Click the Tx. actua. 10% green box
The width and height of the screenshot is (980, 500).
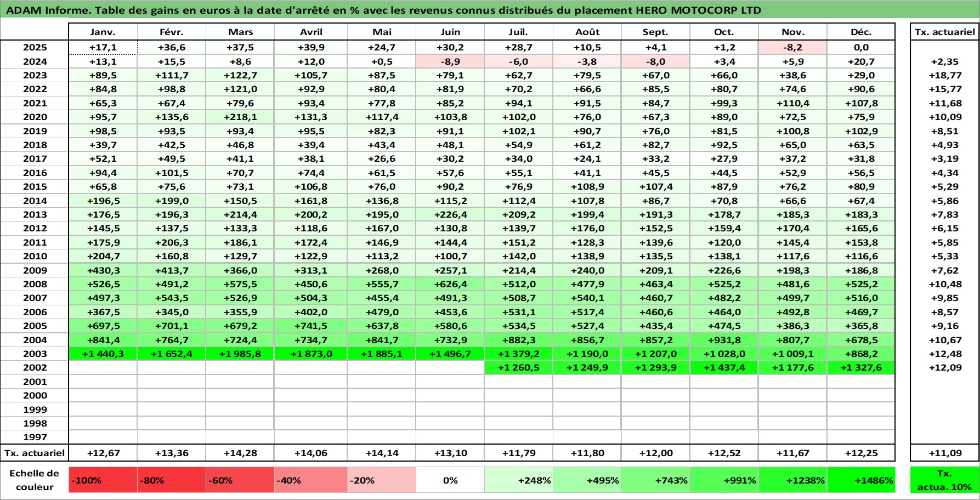click(945, 480)
